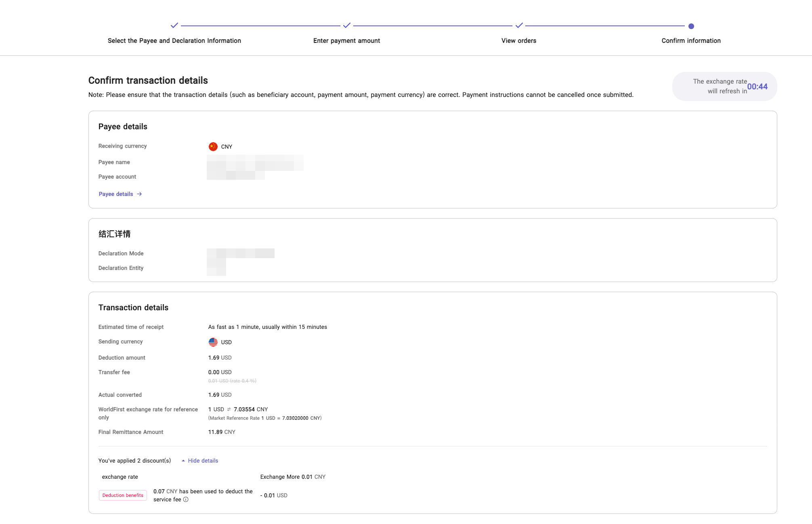Click the Payee details arrow icon

(139, 194)
